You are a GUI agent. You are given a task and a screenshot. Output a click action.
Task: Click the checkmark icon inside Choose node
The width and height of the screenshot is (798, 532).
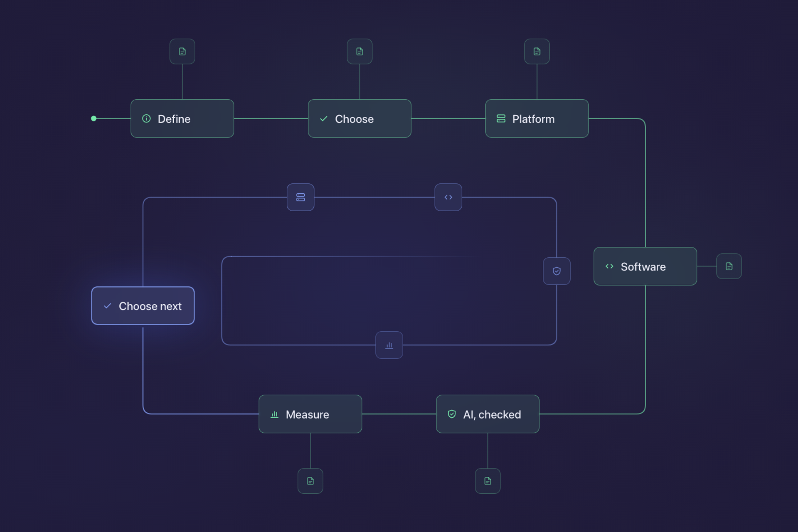324,118
